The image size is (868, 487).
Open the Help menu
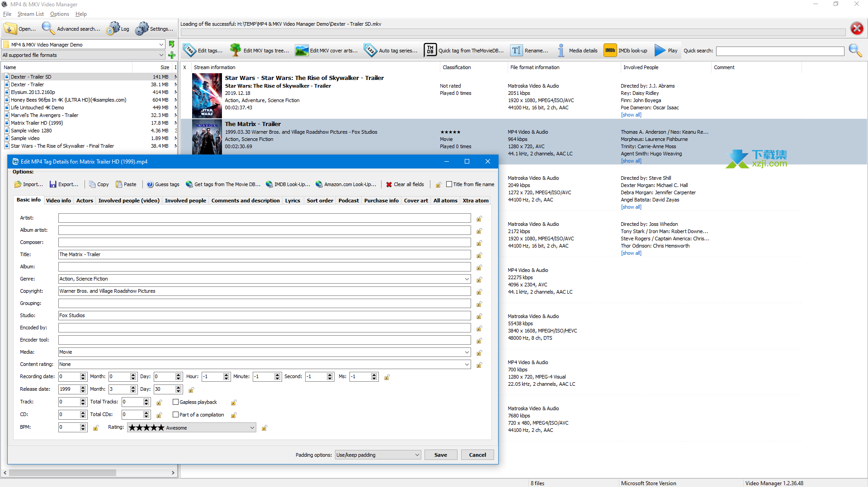pyautogui.click(x=81, y=14)
